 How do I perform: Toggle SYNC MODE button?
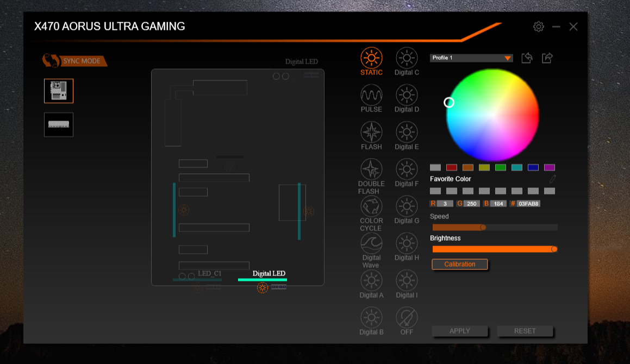[x=74, y=61]
